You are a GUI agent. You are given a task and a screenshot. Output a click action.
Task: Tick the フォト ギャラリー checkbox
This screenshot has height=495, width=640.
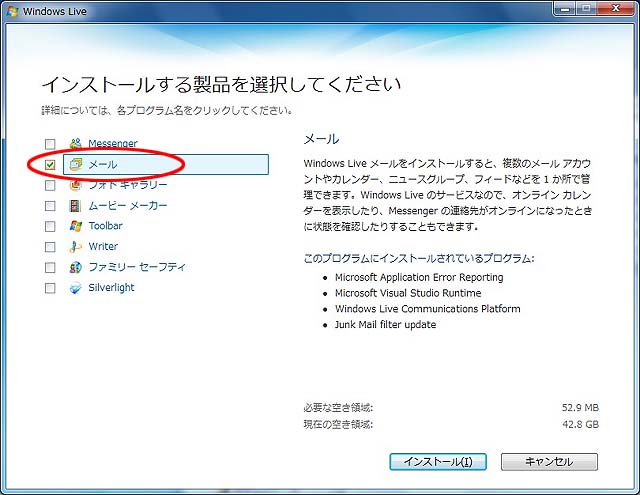click(50, 185)
